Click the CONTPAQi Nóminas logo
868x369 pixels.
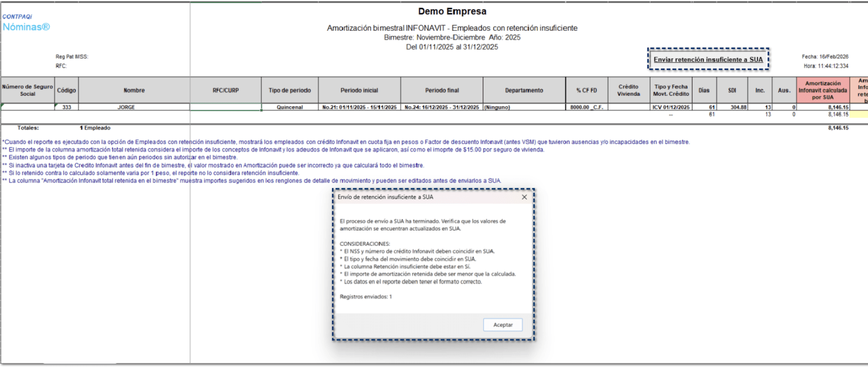point(26,23)
